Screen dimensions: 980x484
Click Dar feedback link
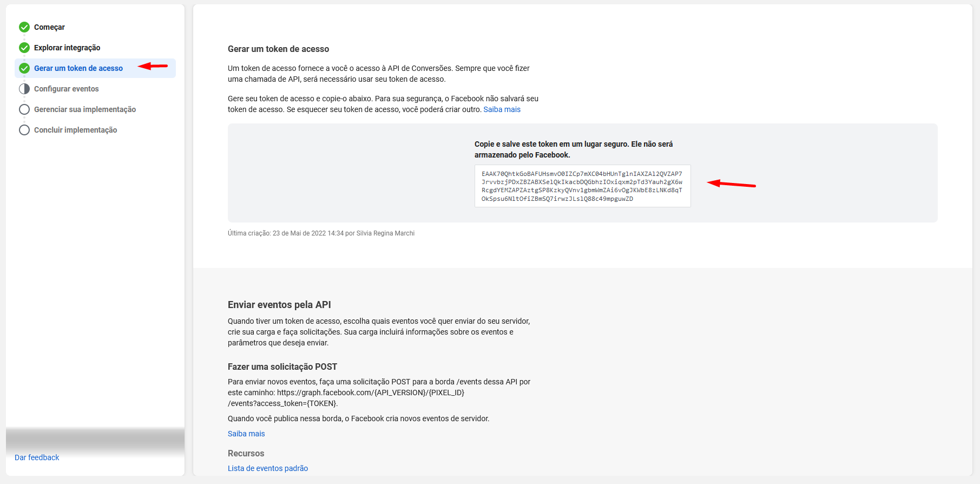(x=37, y=457)
